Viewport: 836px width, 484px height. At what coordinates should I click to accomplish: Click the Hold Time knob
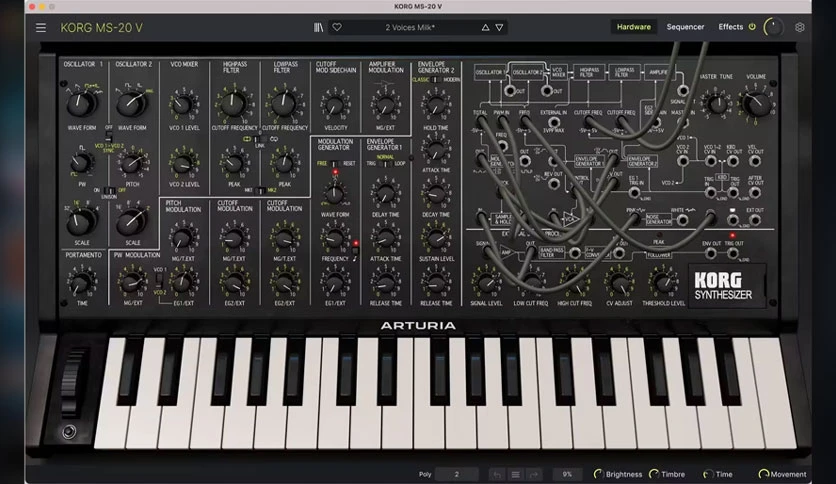click(x=436, y=104)
